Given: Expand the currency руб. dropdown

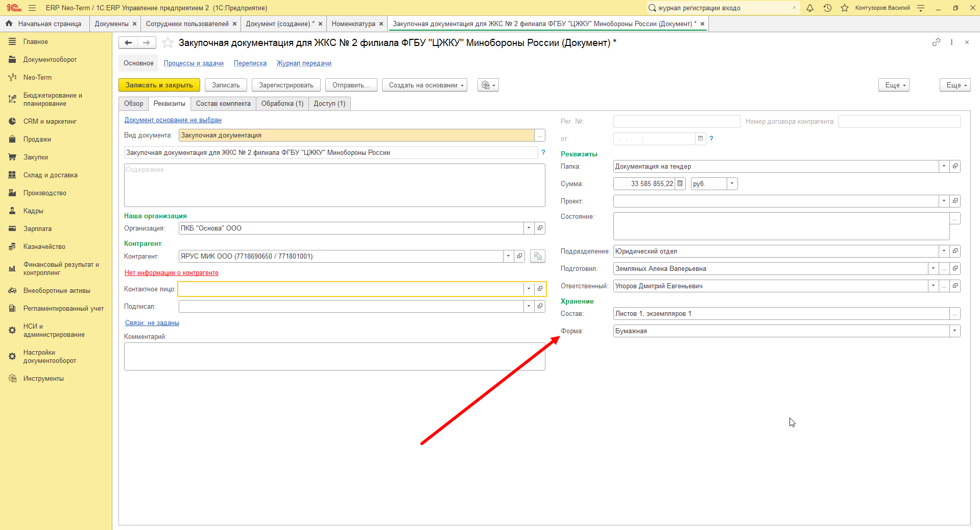Looking at the screenshot, I should click(x=732, y=183).
